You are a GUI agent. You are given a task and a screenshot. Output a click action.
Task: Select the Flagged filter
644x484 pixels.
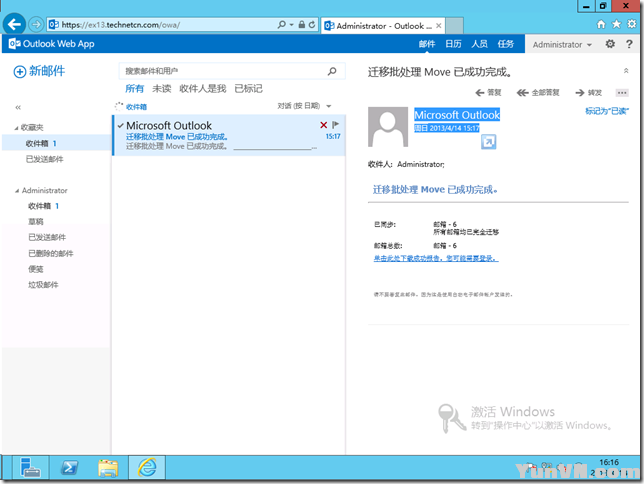tap(248, 88)
